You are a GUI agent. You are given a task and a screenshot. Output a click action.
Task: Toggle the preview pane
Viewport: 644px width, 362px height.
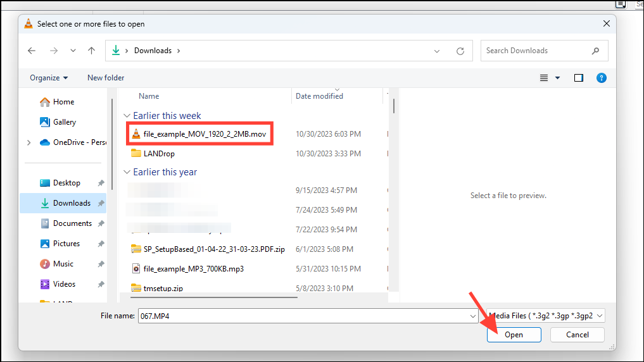click(579, 78)
